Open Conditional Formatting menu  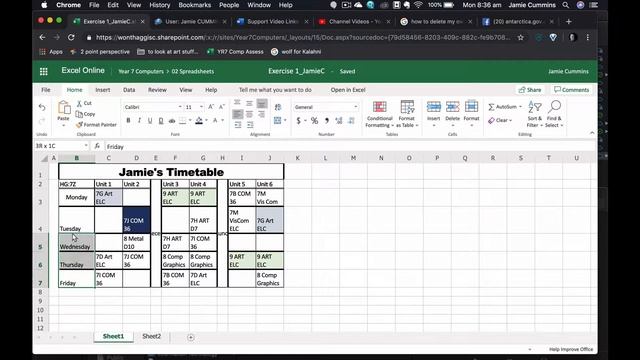click(380, 114)
